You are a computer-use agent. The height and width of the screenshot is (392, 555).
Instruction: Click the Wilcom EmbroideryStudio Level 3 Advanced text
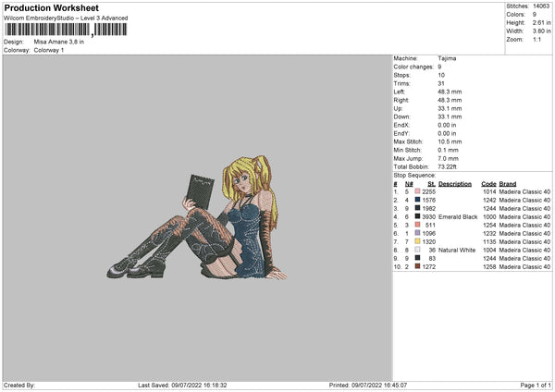66,18
